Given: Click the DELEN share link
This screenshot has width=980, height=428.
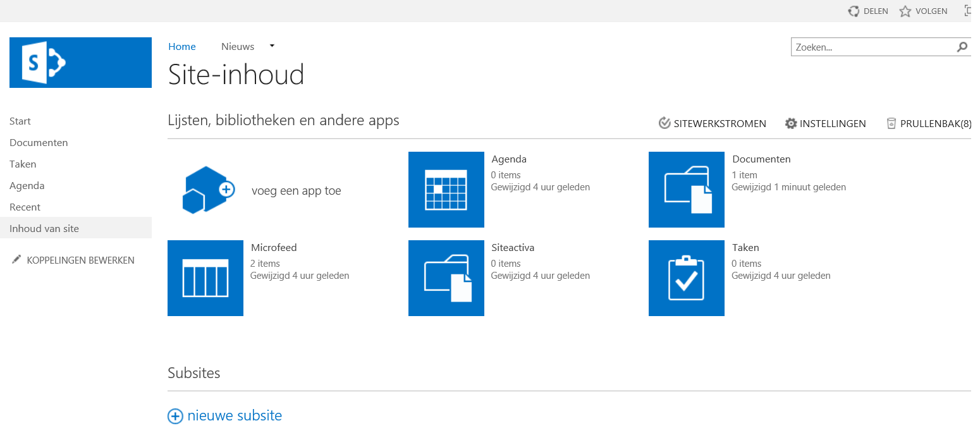Looking at the screenshot, I should (876, 11).
